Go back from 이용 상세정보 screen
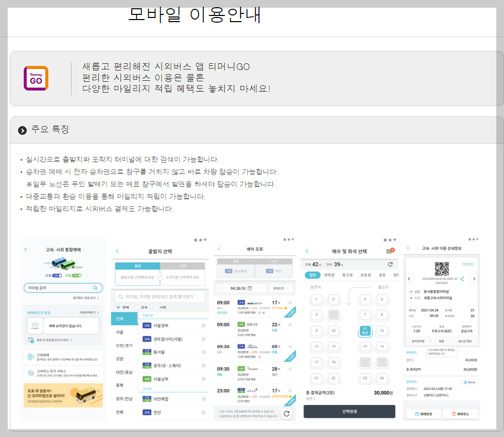The image size is (504, 437). click(x=408, y=249)
